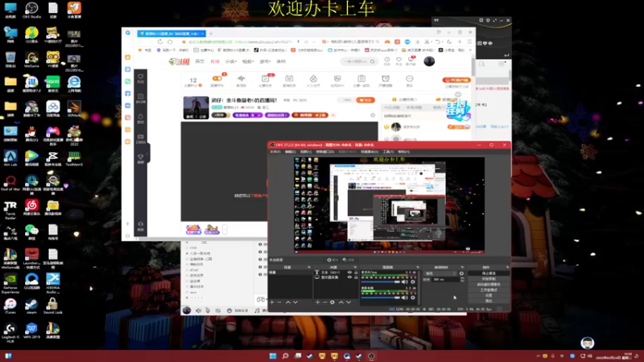Screen dimensions: 644x362
Task: Click the Douyu search magnifier icon
Action: [x=372, y=61]
